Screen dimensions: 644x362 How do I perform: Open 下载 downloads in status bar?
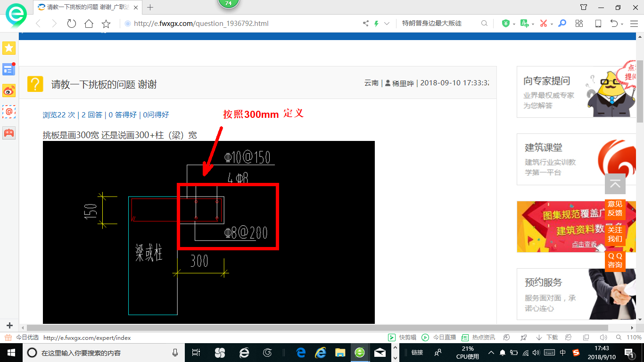coord(547,337)
